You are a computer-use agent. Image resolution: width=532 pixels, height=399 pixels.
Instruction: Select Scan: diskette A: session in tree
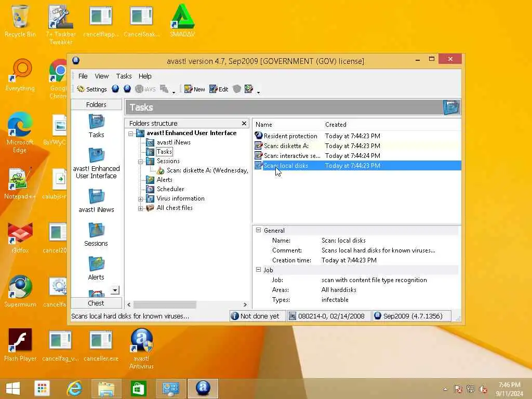click(207, 170)
